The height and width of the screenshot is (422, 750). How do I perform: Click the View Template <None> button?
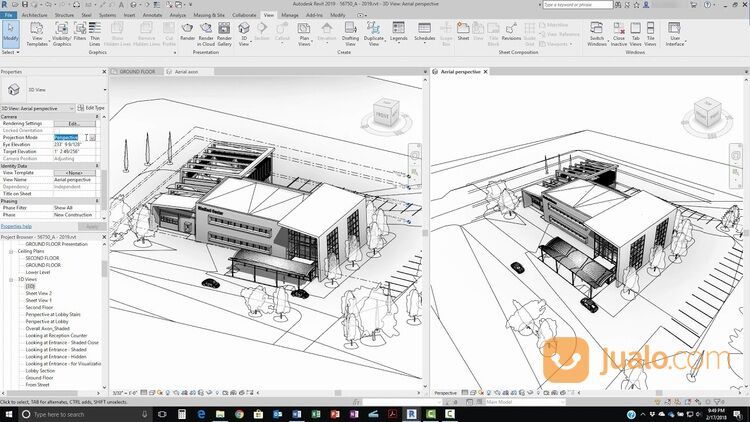coord(75,173)
